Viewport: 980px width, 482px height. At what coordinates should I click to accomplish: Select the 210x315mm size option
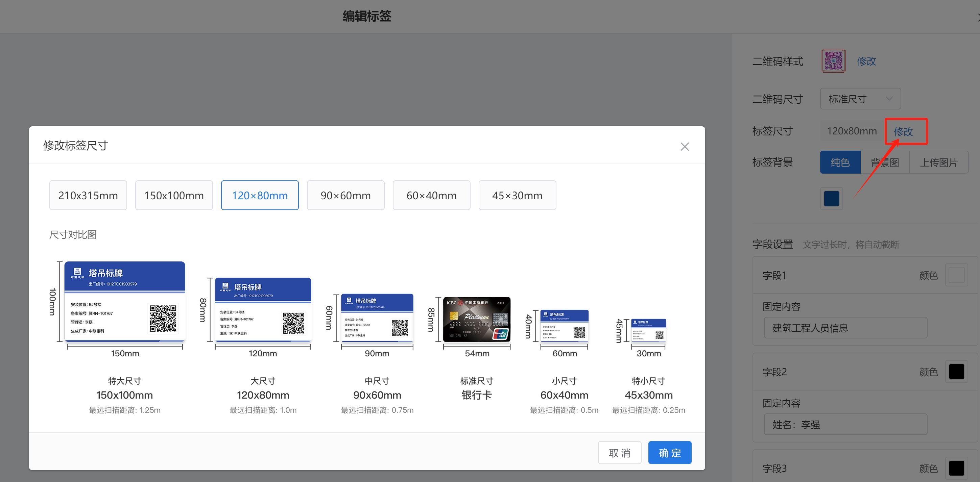click(x=88, y=195)
